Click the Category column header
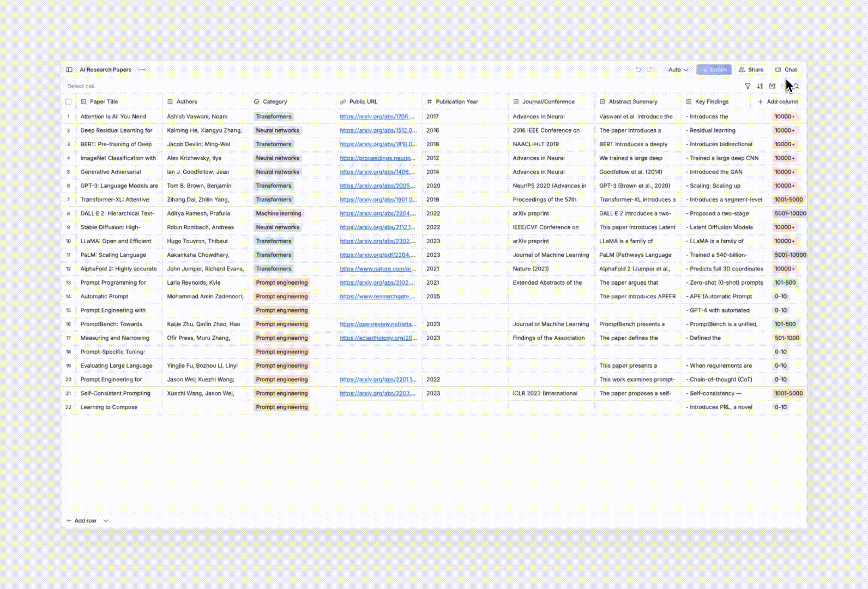868x589 pixels. click(x=292, y=101)
